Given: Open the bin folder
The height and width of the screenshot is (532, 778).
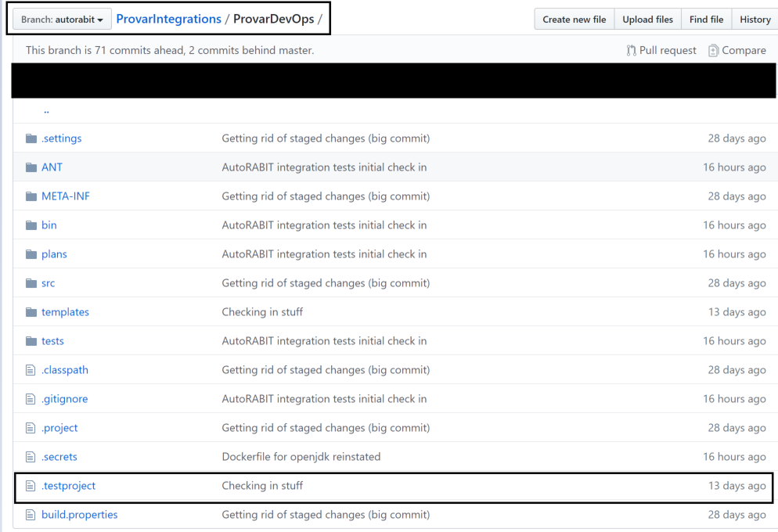Looking at the screenshot, I should pos(49,225).
